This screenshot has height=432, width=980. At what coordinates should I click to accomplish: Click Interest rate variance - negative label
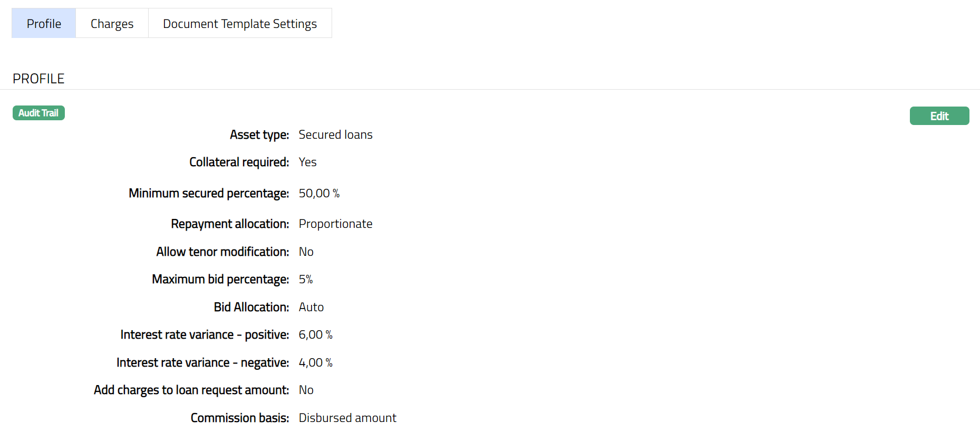[x=202, y=363]
